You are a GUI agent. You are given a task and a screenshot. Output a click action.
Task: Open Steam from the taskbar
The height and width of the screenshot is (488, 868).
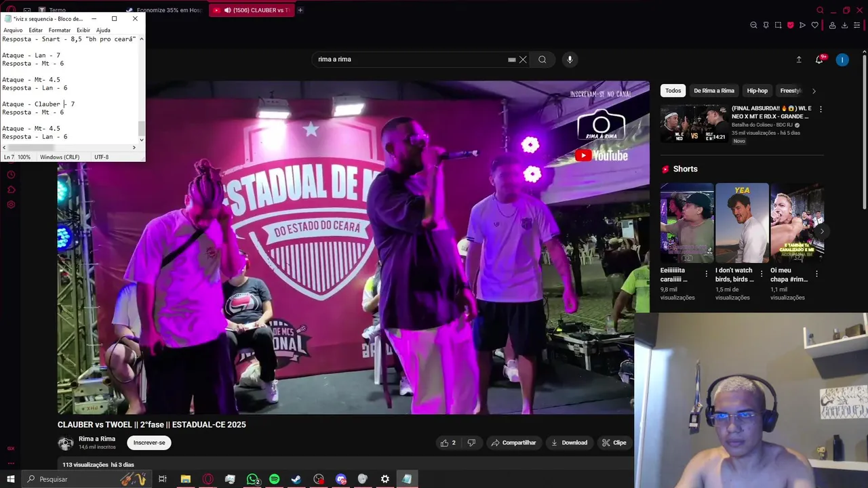click(x=296, y=479)
